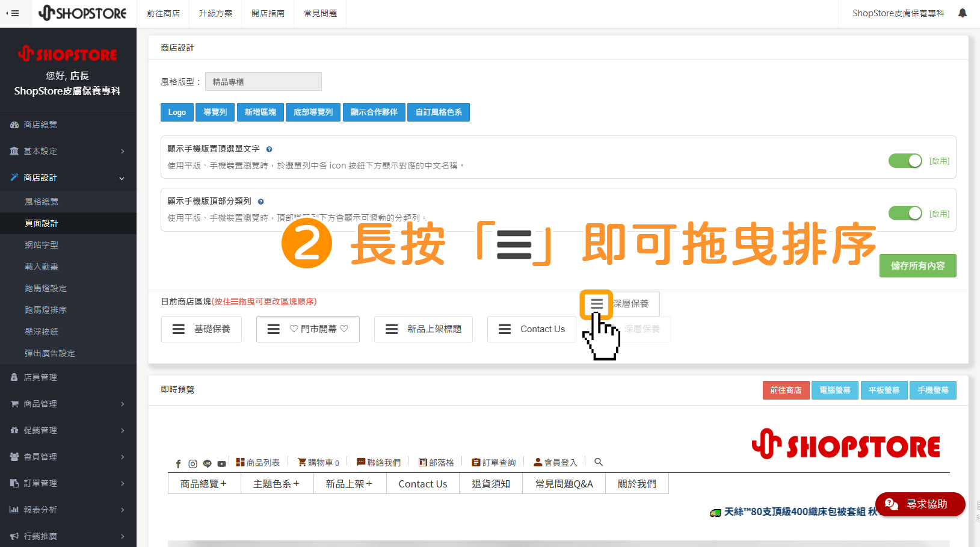This screenshot has height=547, width=980.
Task: Expand 行銷推廣 in sidebar
Action: 68,536
